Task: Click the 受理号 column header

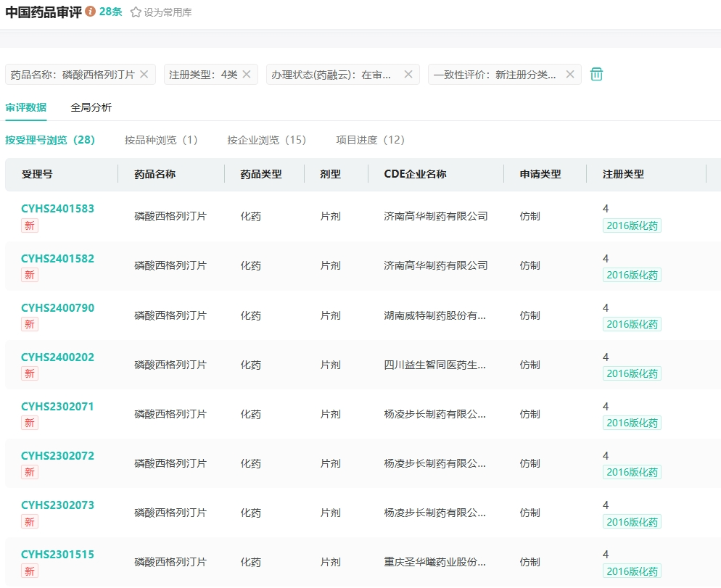Action: pos(37,174)
